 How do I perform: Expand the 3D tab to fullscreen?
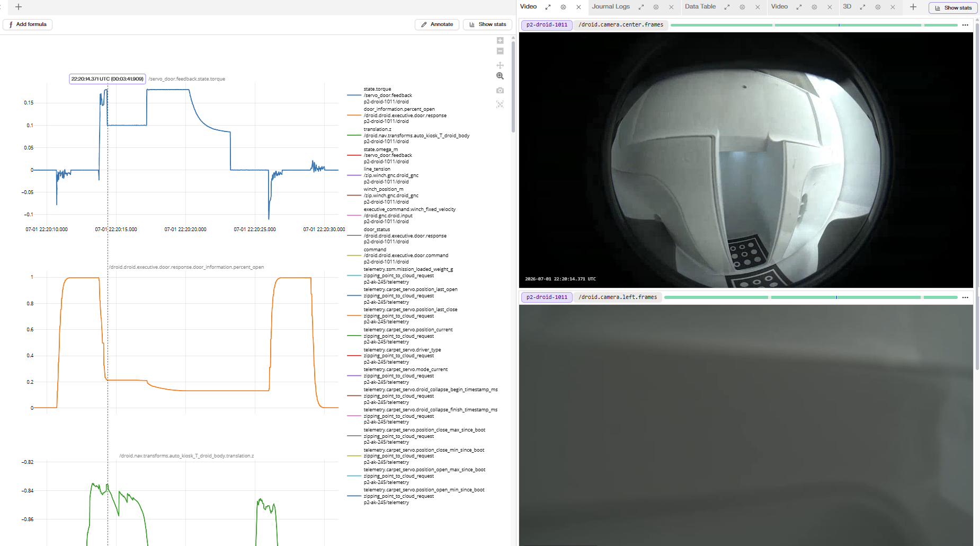click(862, 7)
